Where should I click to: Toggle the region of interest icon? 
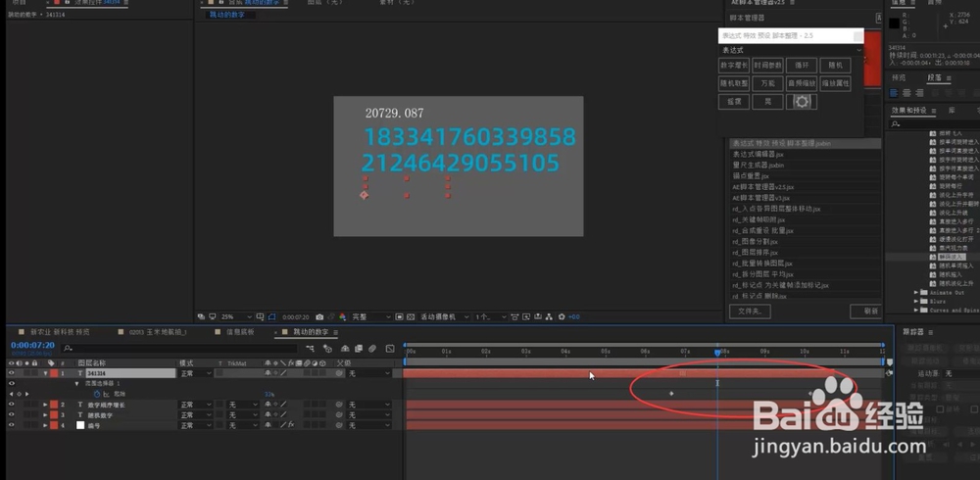[400, 316]
